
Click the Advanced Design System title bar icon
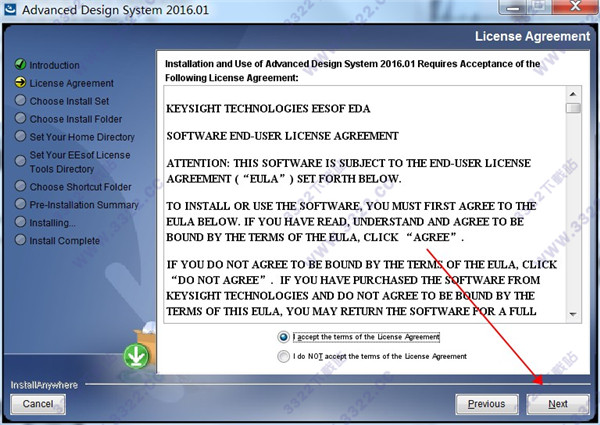pos(9,9)
